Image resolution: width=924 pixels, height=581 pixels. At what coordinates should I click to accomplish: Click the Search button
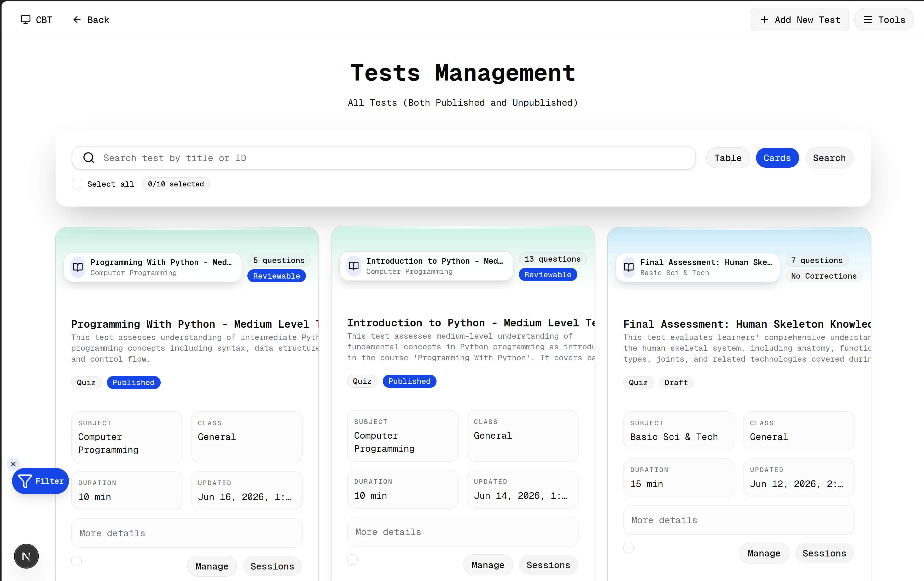[x=829, y=158]
